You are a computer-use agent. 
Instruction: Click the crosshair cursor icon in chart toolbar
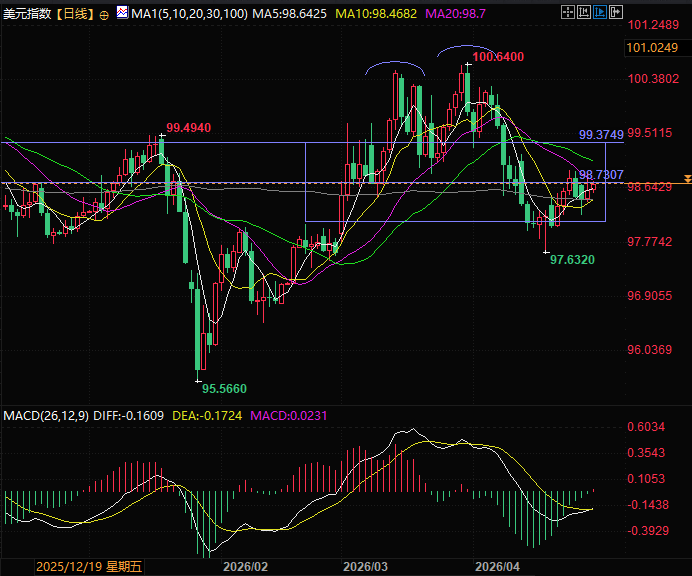pos(568,12)
